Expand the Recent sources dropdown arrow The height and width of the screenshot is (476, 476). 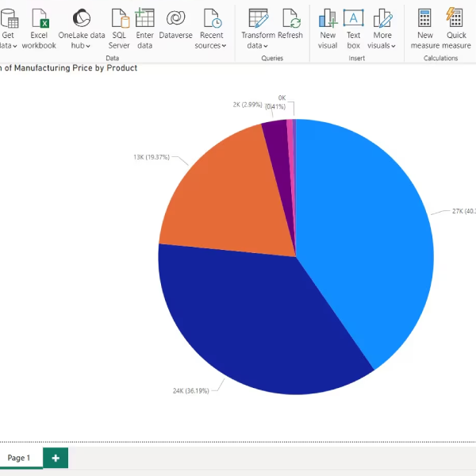coord(224,46)
